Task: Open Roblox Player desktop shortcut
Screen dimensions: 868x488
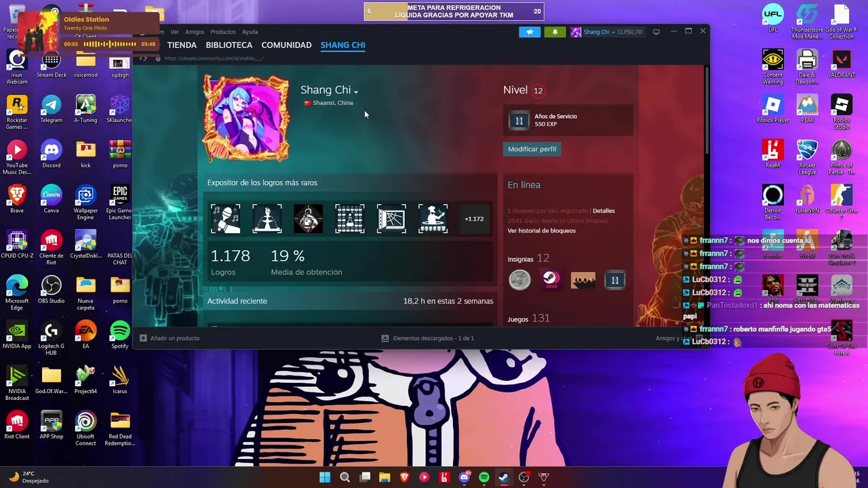Action: coord(772,109)
